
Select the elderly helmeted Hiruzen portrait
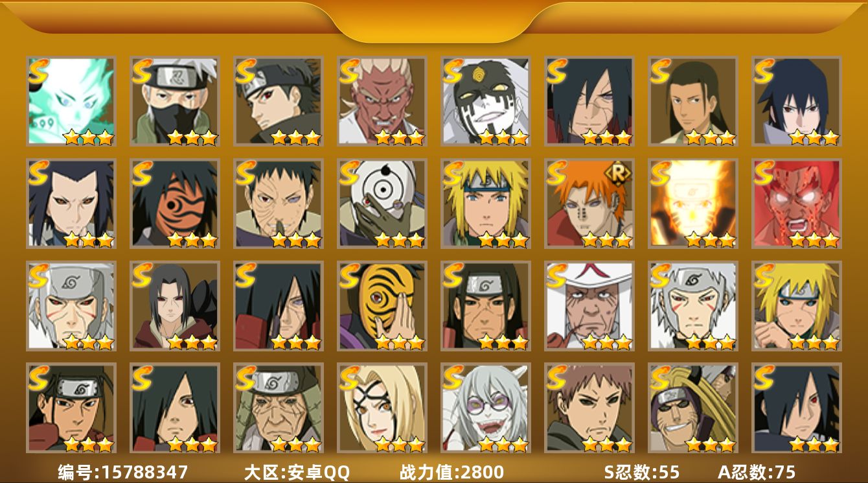tap(279, 408)
